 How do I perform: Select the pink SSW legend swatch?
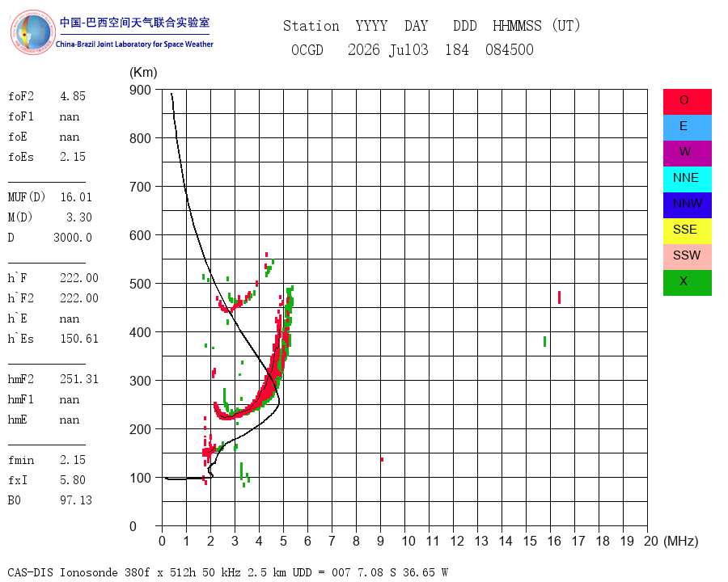tap(687, 257)
